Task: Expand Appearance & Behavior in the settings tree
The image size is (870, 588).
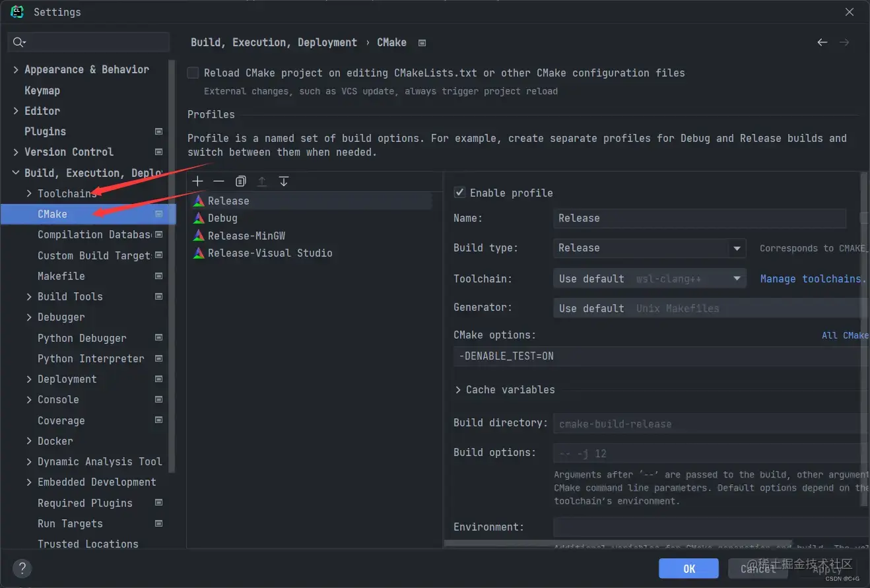Action: (x=16, y=69)
